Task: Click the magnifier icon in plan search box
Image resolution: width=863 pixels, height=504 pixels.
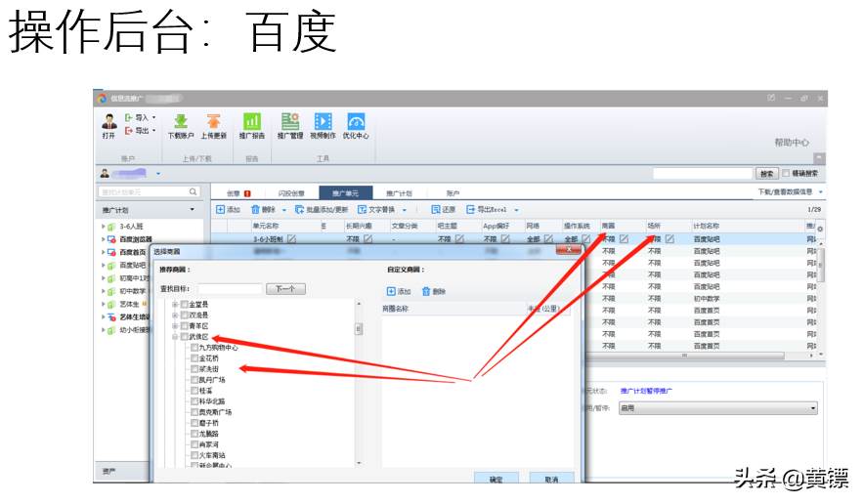Action: pyautogui.click(x=194, y=191)
